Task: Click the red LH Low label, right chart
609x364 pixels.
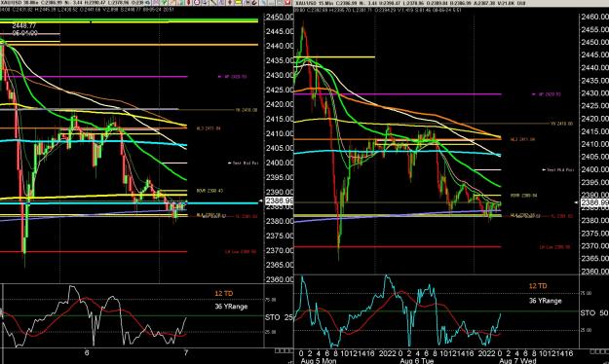Action: click(x=555, y=247)
